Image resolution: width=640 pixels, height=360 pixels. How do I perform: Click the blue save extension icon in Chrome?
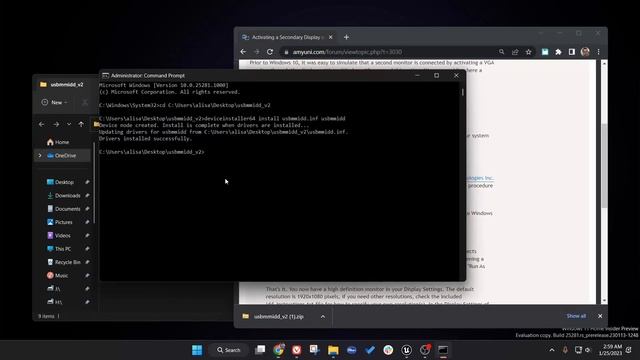click(x=545, y=52)
